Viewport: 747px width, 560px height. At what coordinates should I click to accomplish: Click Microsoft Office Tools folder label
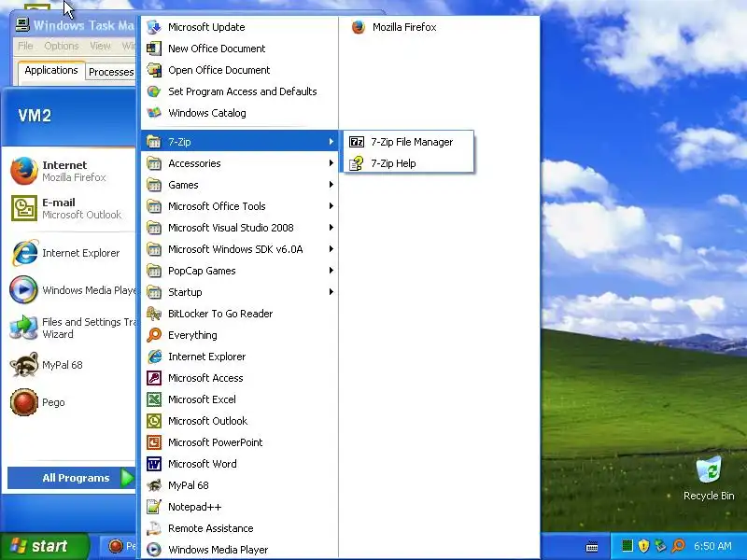tap(217, 206)
